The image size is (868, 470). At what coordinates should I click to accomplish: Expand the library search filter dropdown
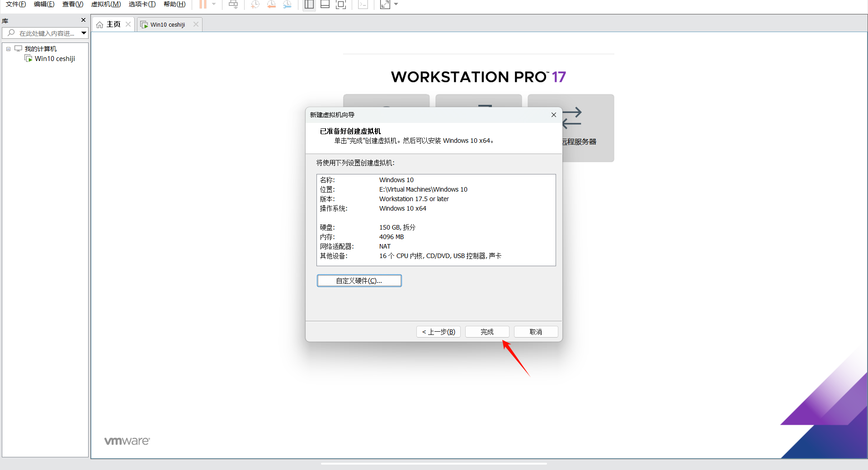click(84, 33)
